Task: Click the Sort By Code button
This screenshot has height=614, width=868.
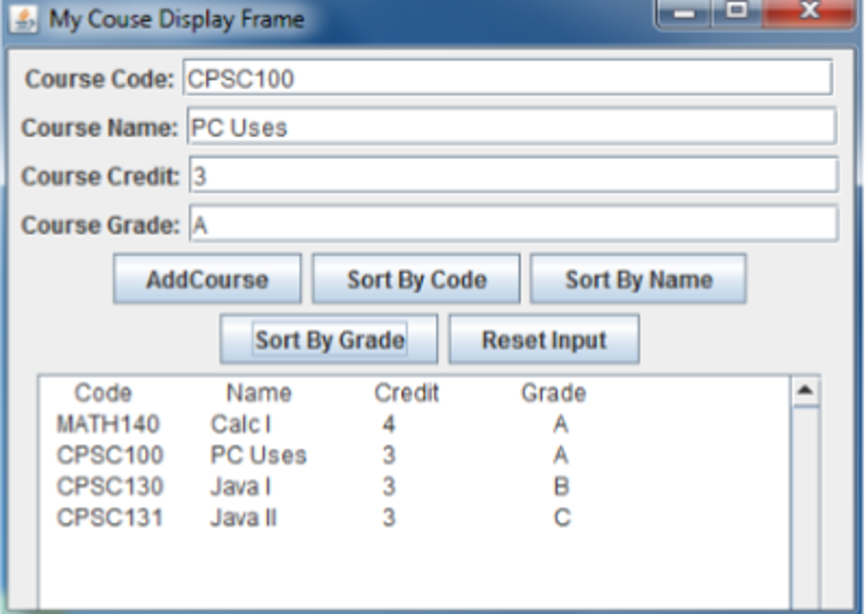Action: point(416,279)
